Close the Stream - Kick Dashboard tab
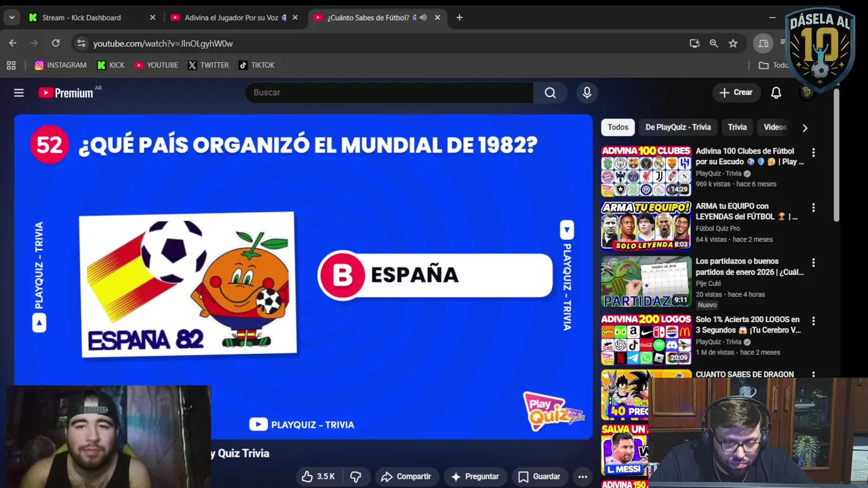This screenshot has height=488, width=868. 153,18
